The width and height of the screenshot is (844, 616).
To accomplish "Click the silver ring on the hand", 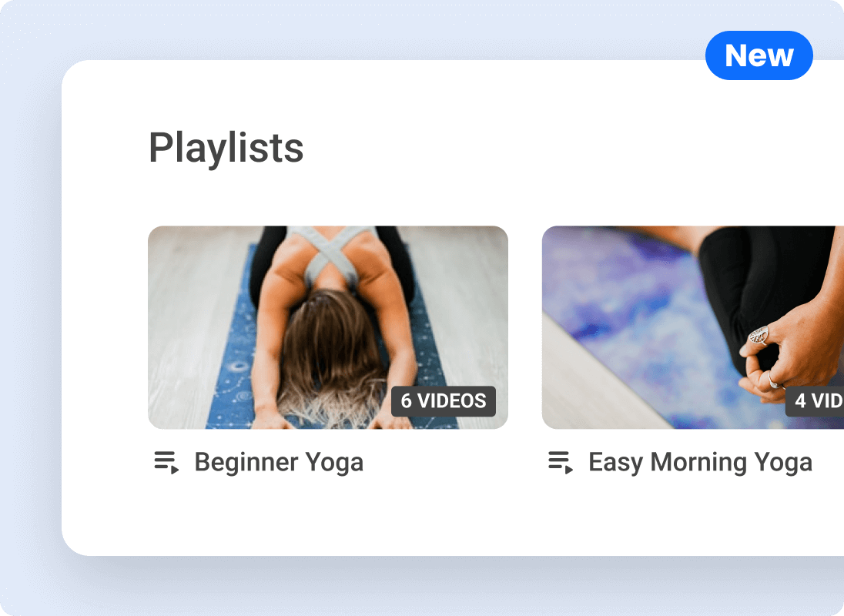I will tap(759, 336).
